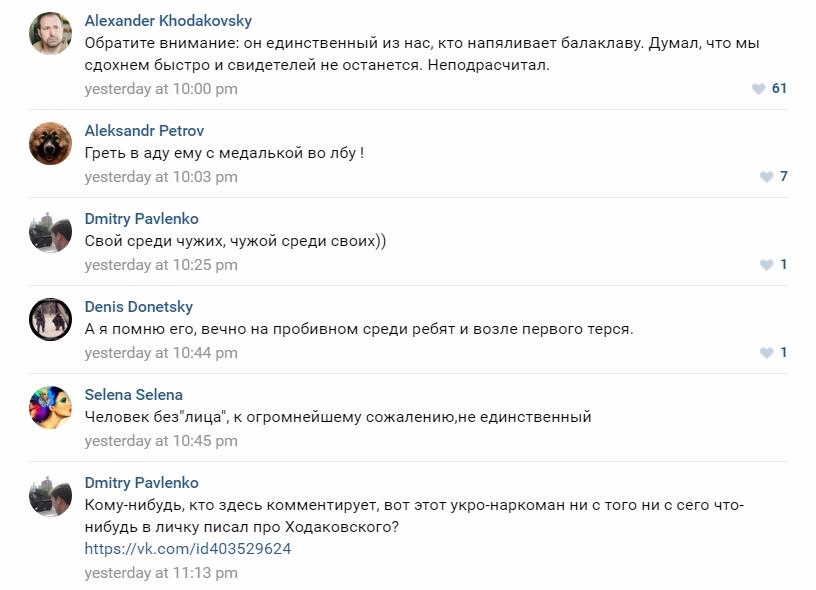Click the 'yesterday at 10:45 pm' timestamp

point(161,441)
